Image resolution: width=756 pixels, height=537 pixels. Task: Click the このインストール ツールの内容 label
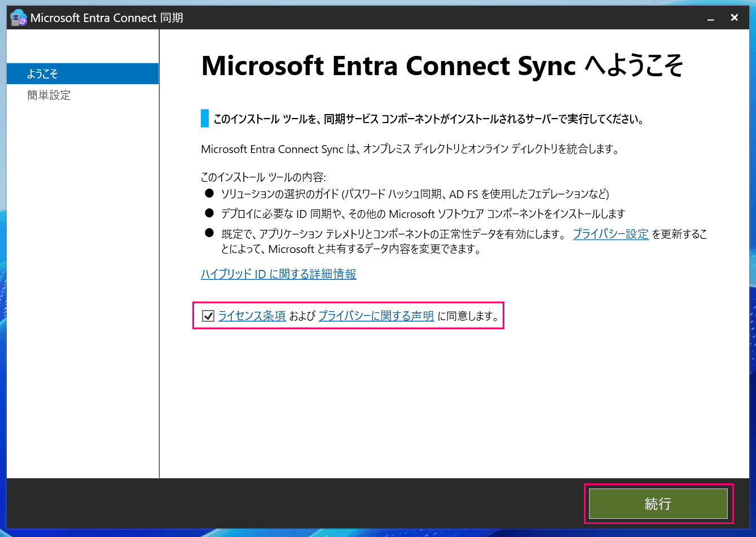tap(263, 177)
